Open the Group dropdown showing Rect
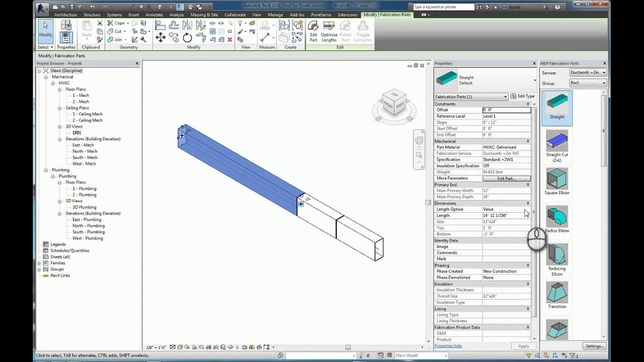The height and width of the screenshot is (362, 644). pyautogui.click(x=588, y=83)
